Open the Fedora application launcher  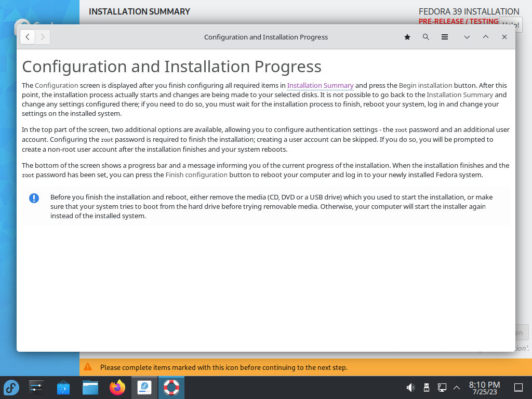[11, 388]
